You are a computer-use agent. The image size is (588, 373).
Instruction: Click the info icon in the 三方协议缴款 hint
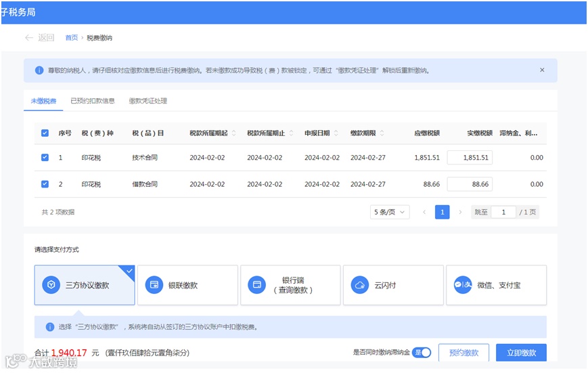(50, 327)
